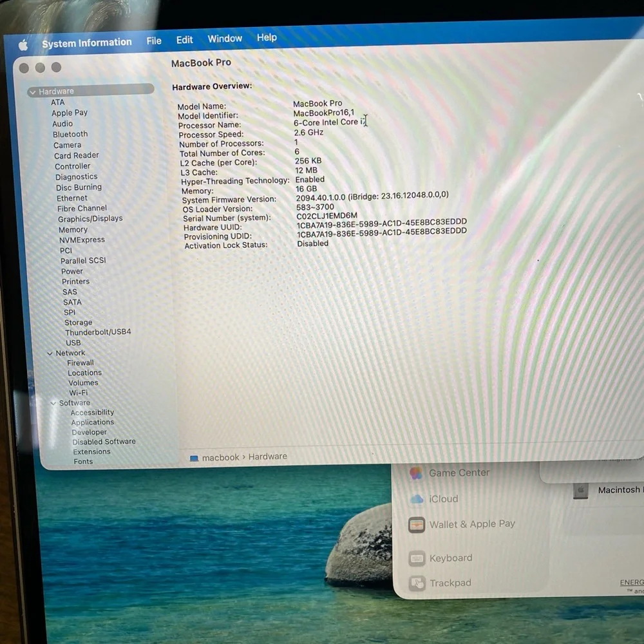
Task: Click the Macintosh HD drive icon
Action: coord(580,491)
